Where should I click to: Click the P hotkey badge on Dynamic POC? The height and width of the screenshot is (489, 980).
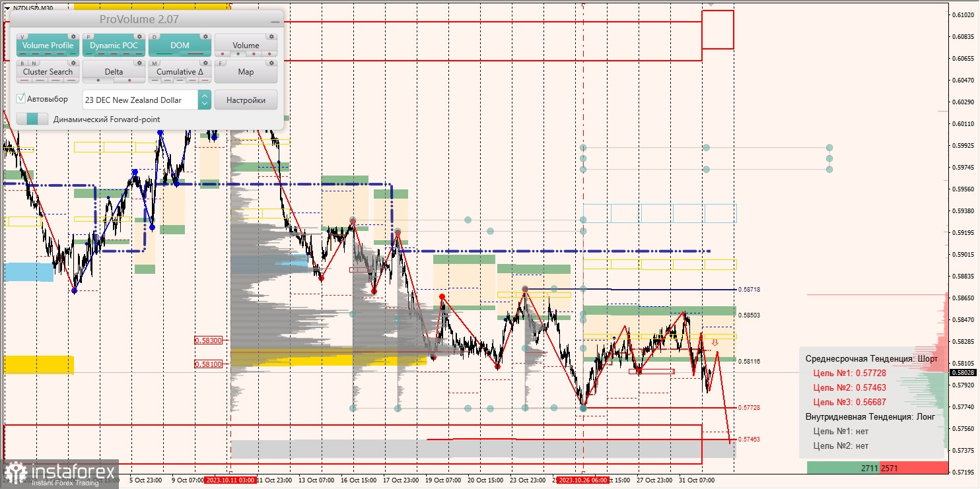(x=89, y=37)
